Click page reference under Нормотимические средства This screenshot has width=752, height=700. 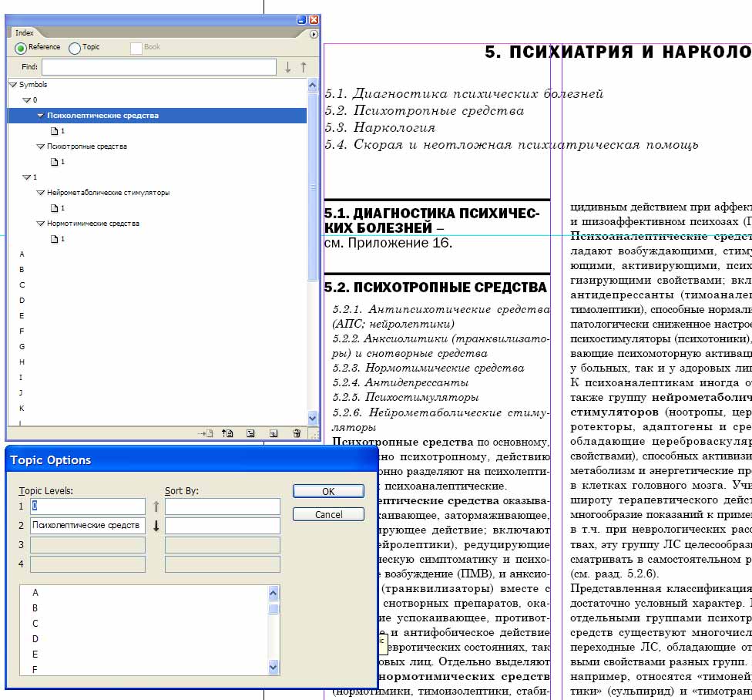point(58,238)
